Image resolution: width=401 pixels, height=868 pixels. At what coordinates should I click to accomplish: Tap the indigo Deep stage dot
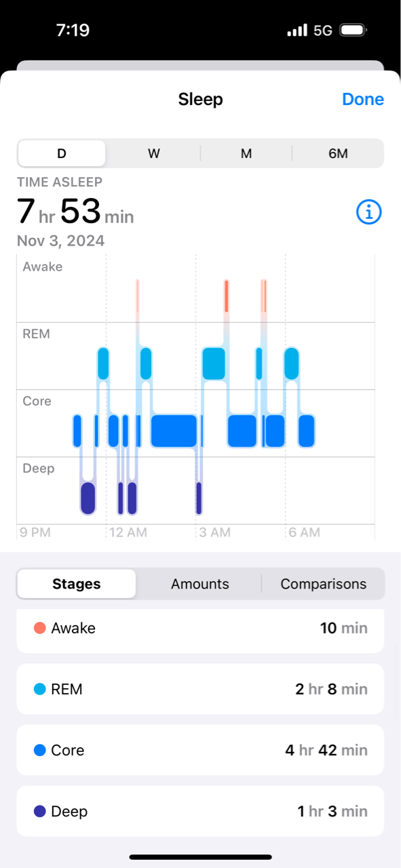pos(39,811)
